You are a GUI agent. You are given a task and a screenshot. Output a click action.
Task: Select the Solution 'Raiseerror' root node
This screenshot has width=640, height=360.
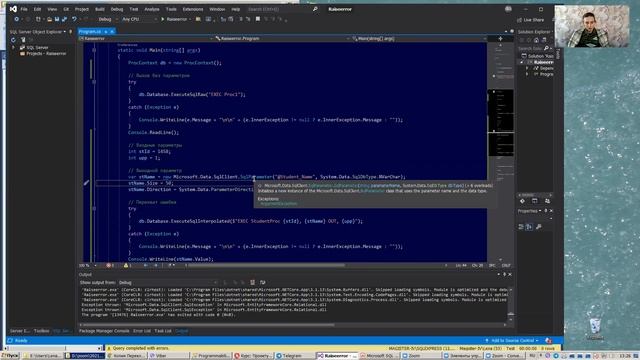(537, 56)
